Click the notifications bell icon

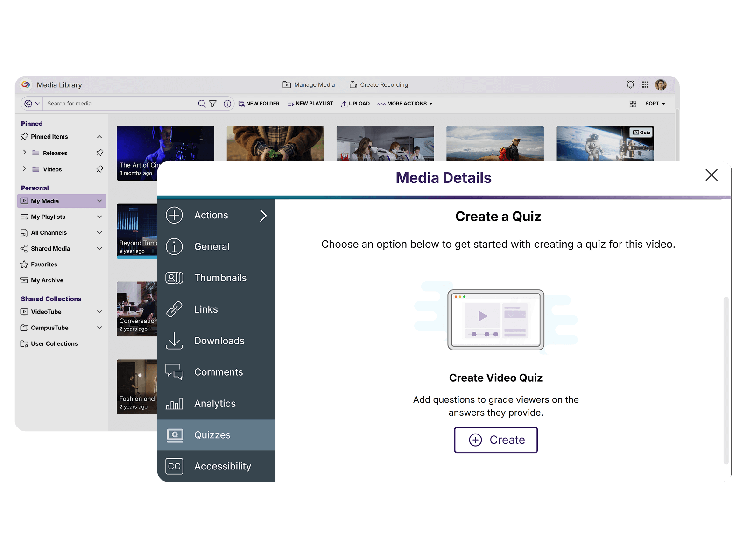point(630,84)
